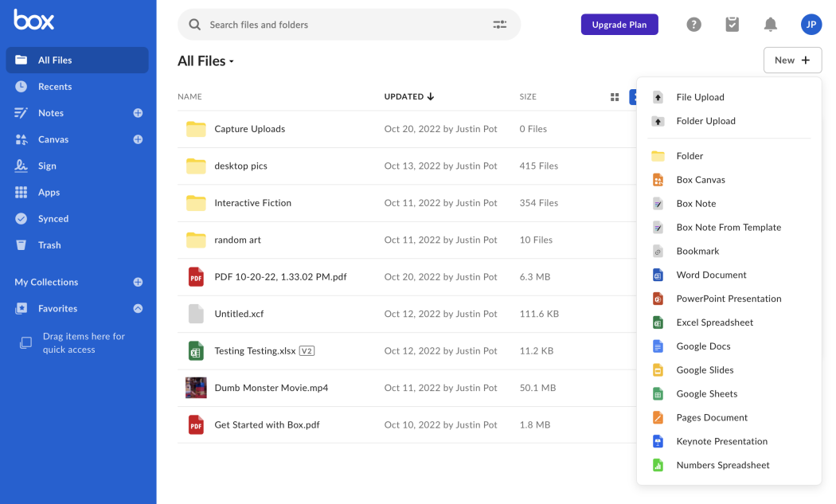Open Sign in sidebar
Image resolution: width=836 pixels, height=504 pixels.
[47, 166]
